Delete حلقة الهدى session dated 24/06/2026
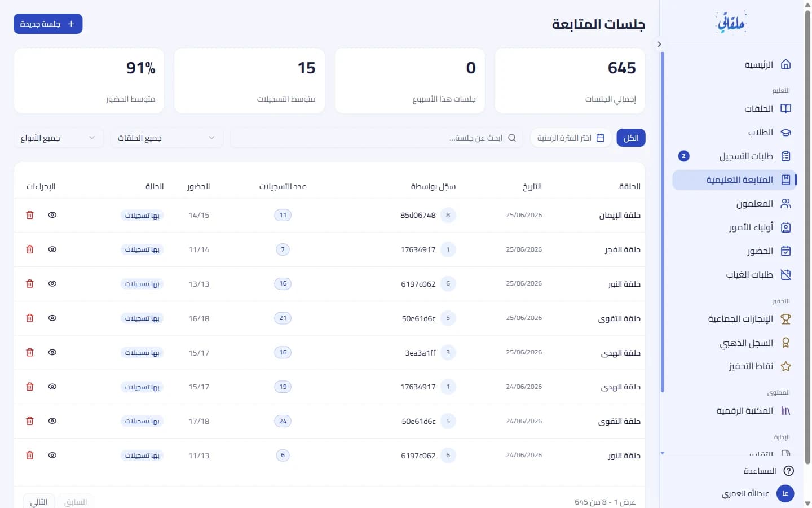 (x=30, y=387)
